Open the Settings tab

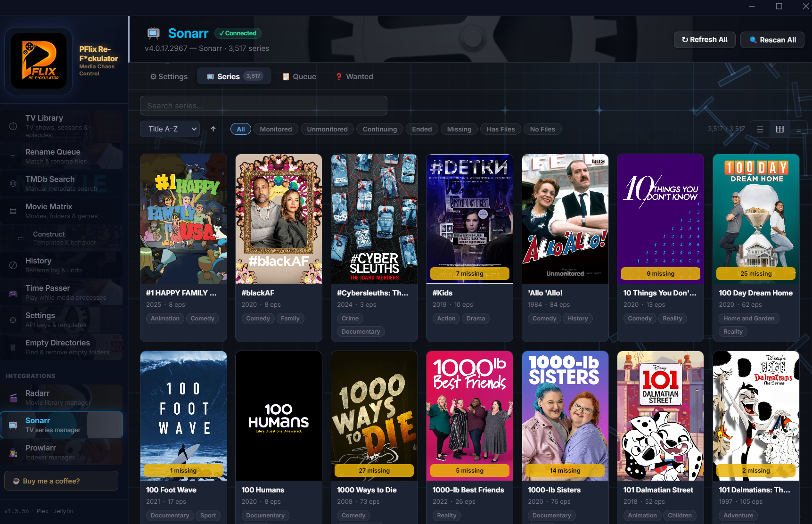click(169, 76)
